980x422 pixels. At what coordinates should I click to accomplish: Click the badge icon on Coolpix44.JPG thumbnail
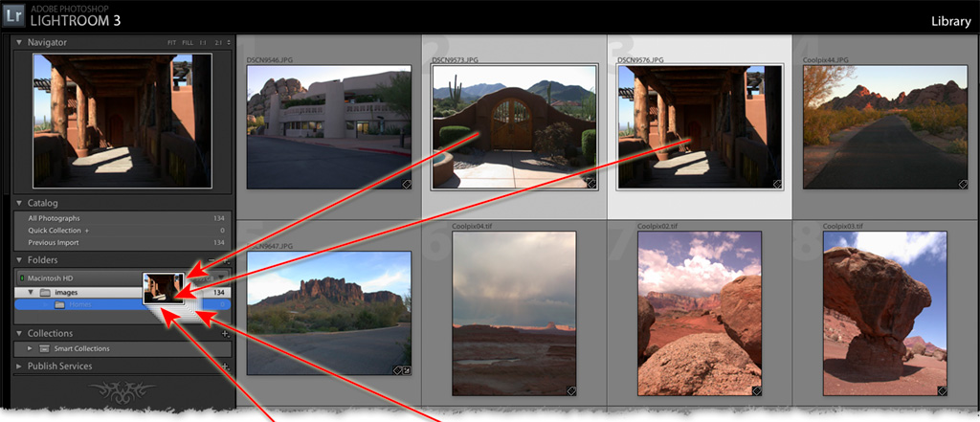[963, 184]
